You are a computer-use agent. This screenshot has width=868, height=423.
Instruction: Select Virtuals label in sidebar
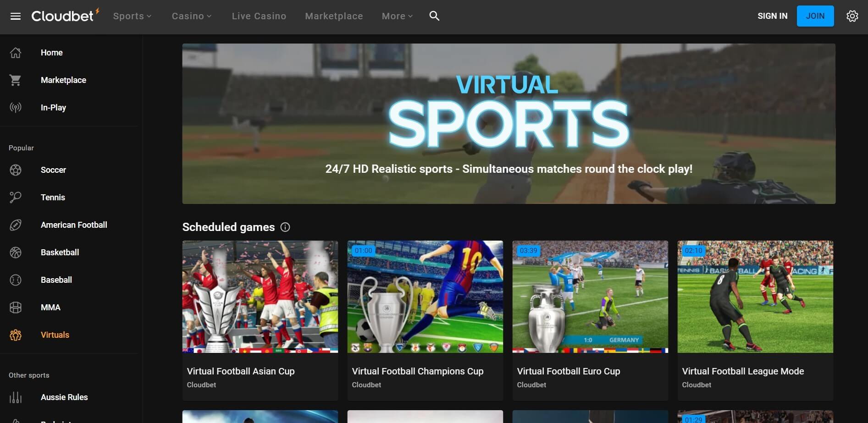pyautogui.click(x=55, y=335)
